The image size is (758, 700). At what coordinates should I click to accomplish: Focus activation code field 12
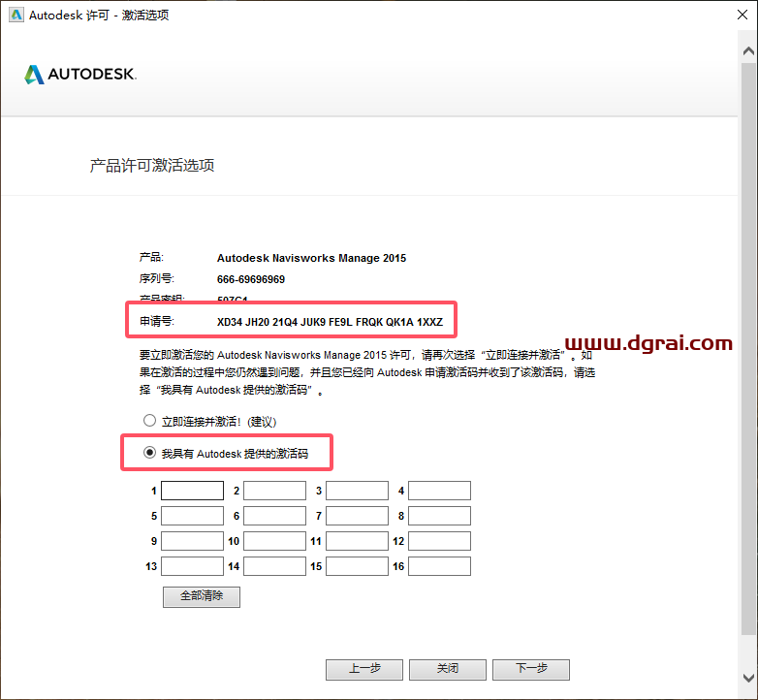click(x=439, y=541)
